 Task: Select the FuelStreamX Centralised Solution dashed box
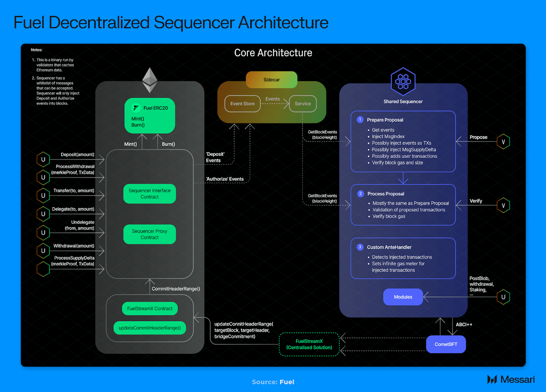[309, 344]
